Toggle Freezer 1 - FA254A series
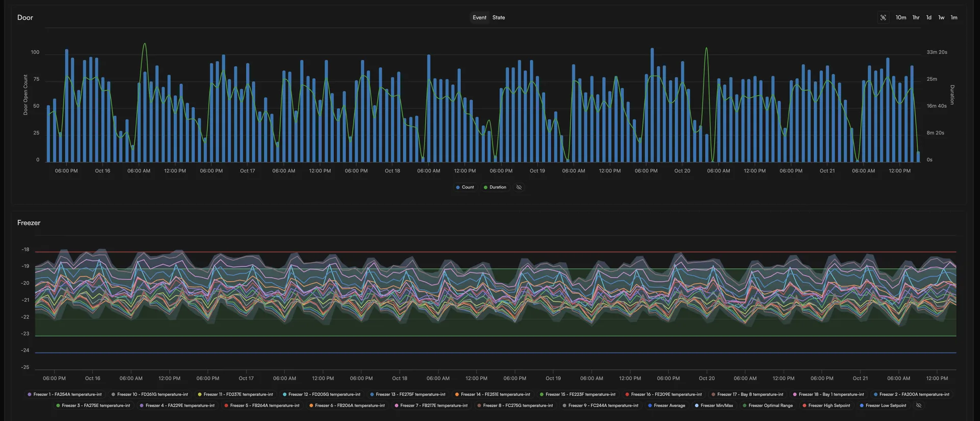Image resolution: width=980 pixels, height=421 pixels. [65, 394]
